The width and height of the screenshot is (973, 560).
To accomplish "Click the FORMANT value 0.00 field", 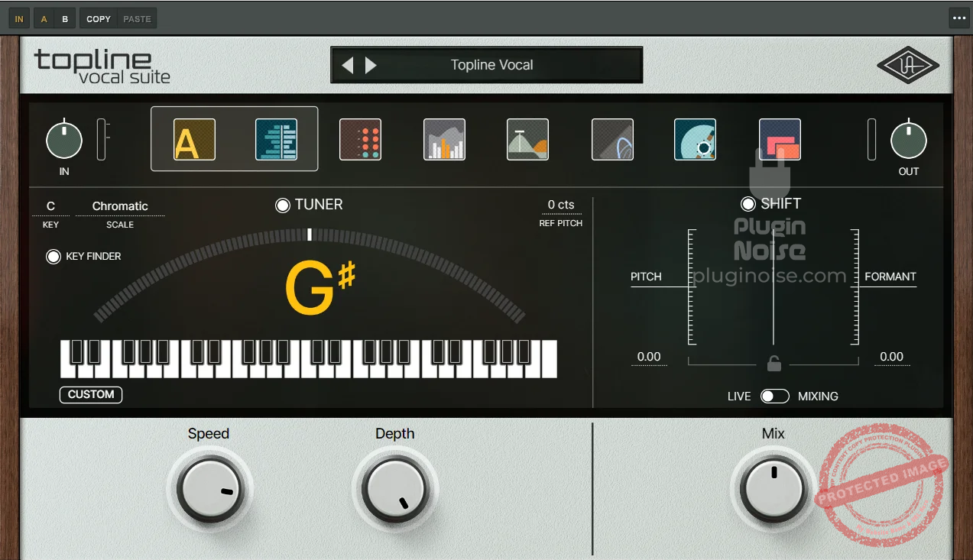I will pos(891,357).
